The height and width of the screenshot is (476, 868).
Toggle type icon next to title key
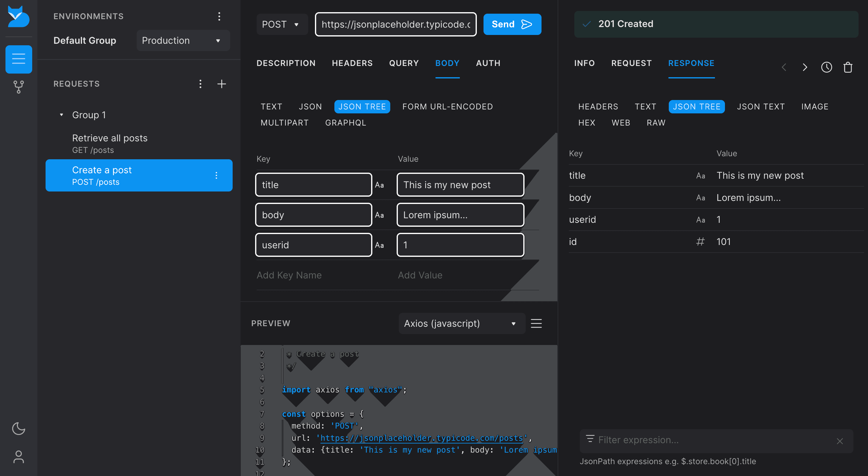(379, 185)
